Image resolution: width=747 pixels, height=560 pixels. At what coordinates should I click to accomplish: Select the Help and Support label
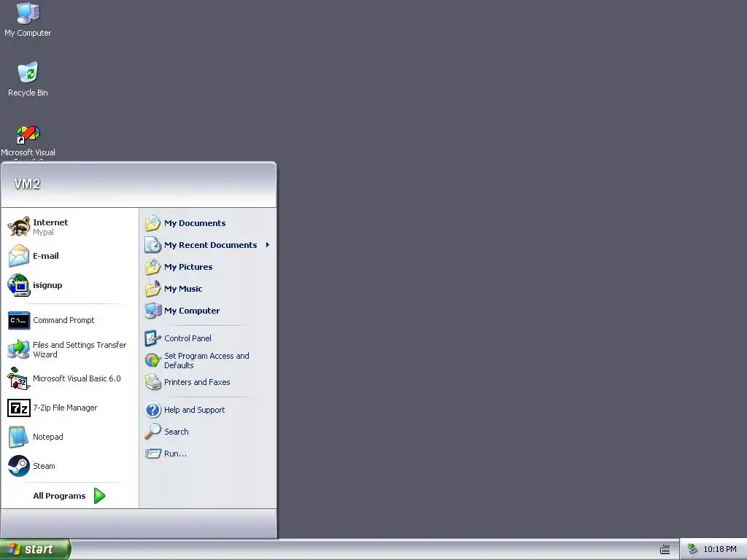pos(194,410)
